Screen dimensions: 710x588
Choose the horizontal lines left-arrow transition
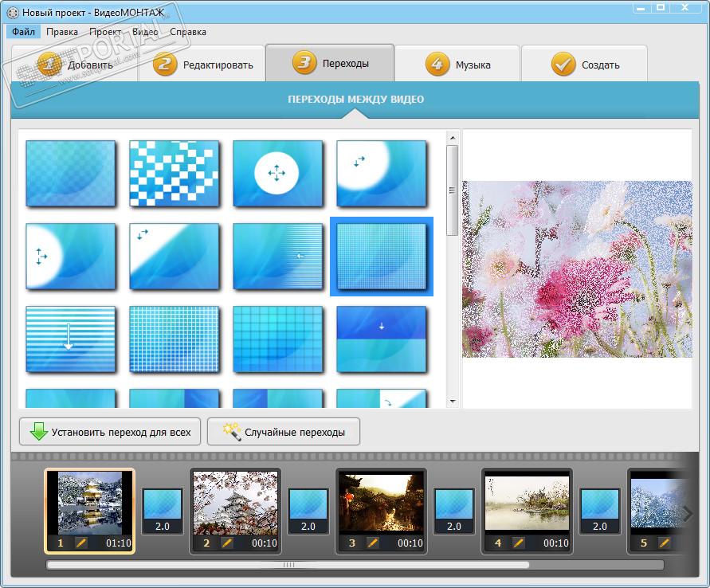click(x=277, y=257)
